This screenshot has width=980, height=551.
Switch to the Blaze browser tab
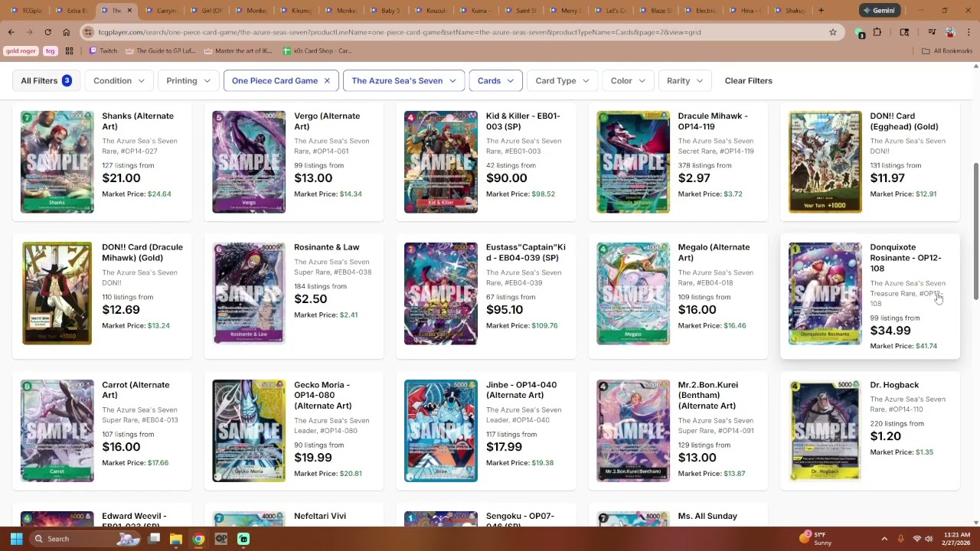(x=658, y=11)
